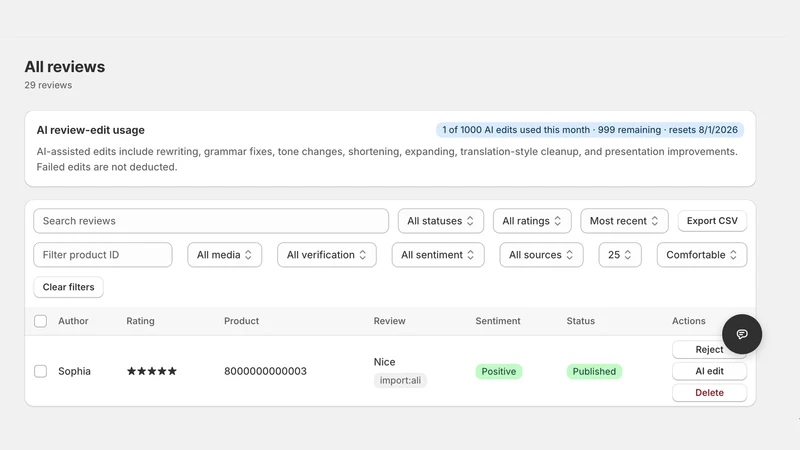Delete Sophia's review
The width and height of the screenshot is (800, 450).
[709, 392]
